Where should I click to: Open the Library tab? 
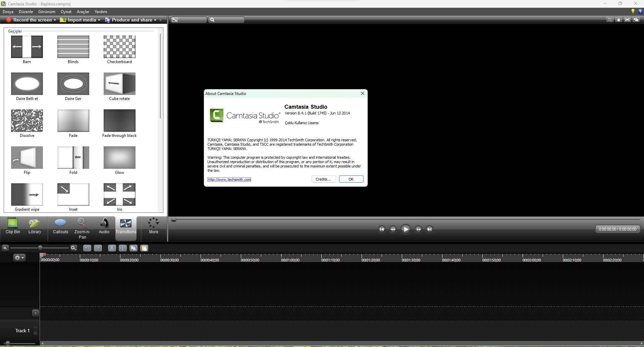(35, 227)
